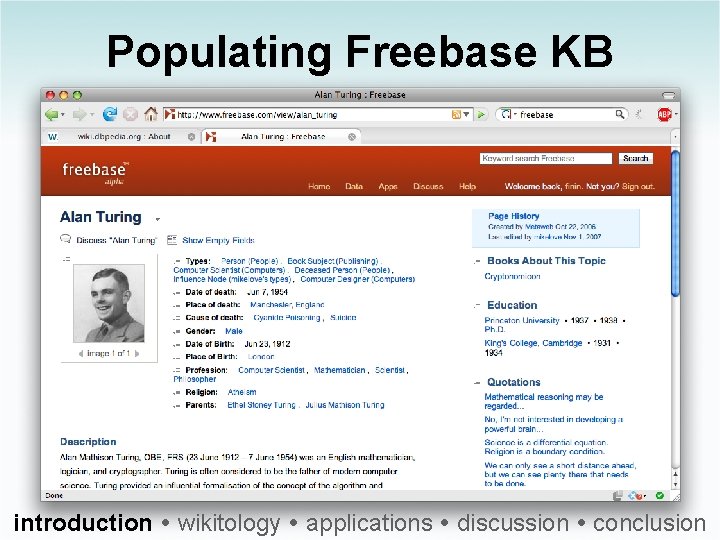
Task: Click the browser Forward arrow button
Action: (79, 114)
